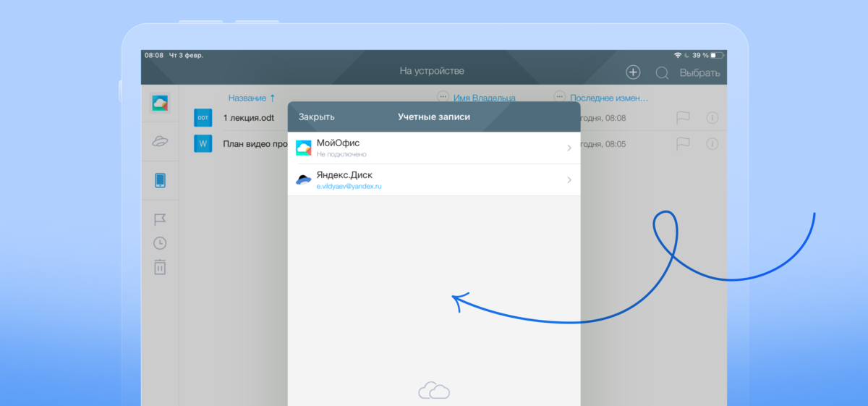This screenshot has height=406, width=868.
Task: Expand Яндекс.Диск account via its chevron
Action: coord(569,180)
